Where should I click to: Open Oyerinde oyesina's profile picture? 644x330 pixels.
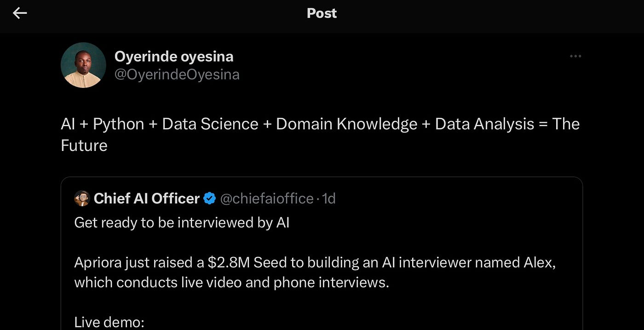(x=83, y=65)
